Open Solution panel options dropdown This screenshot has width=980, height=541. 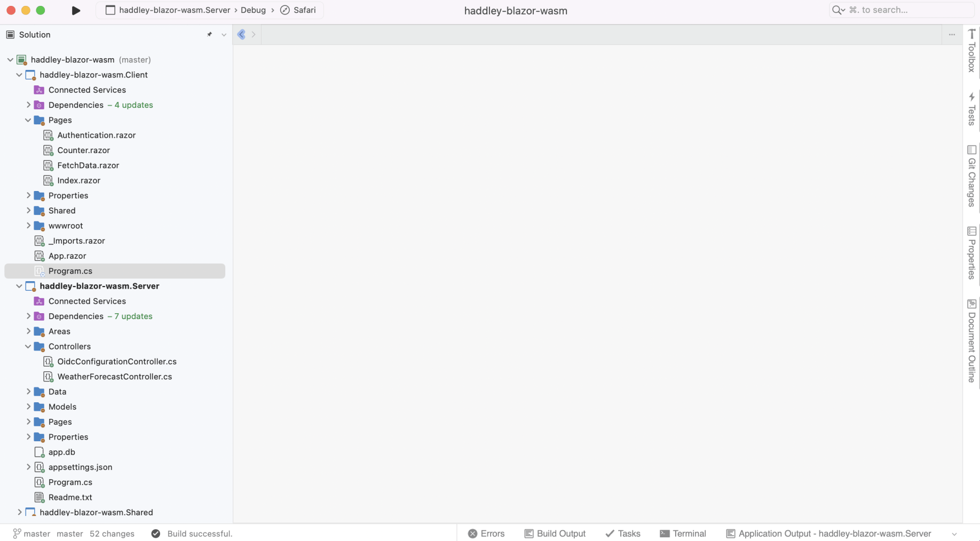(x=224, y=35)
